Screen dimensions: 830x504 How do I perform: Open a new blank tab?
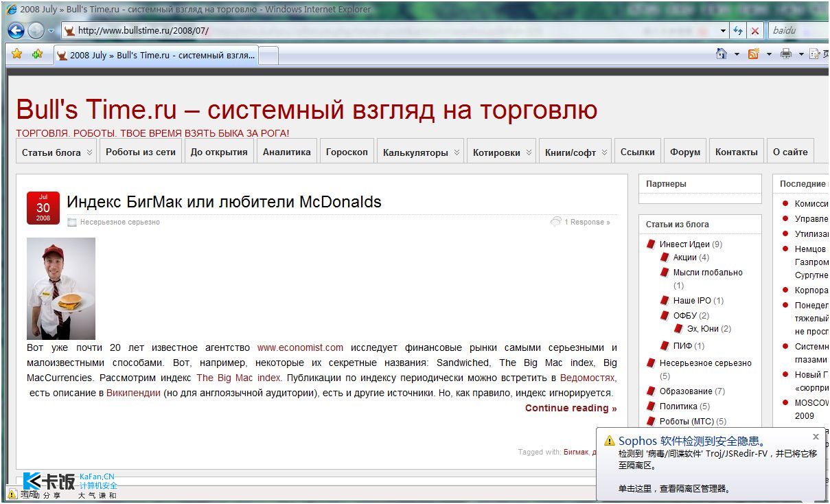click(268, 56)
